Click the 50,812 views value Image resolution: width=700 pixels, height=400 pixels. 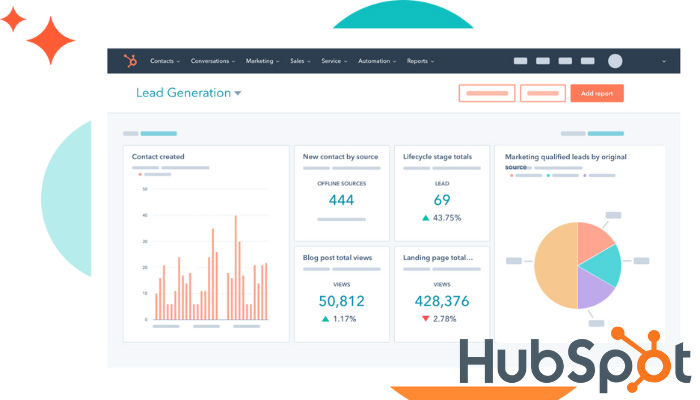[x=342, y=301]
